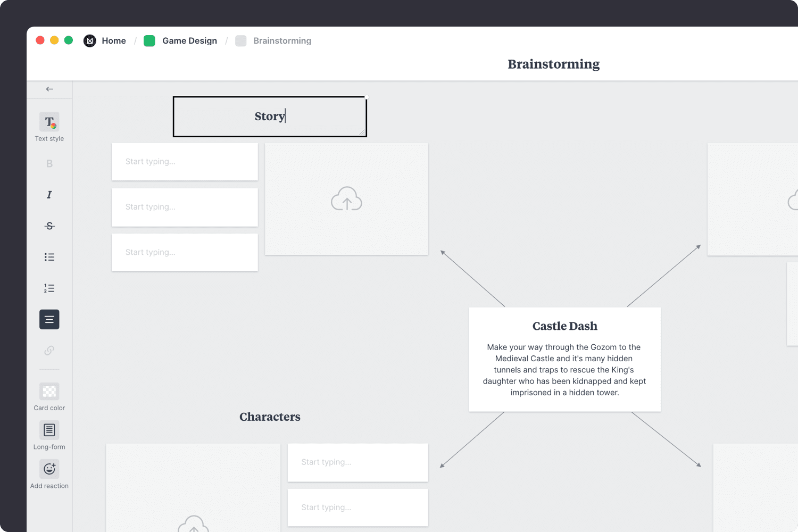The image size is (798, 532).
Task: Switch to Long-form view
Action: pos(49,431)
